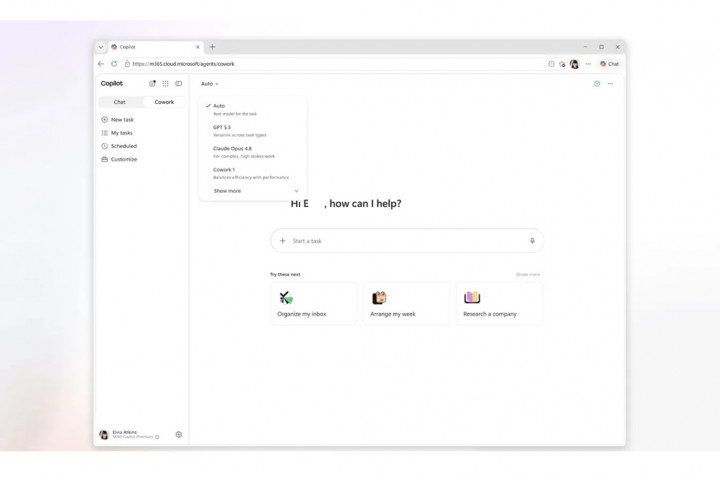Open the Copilot Chat button in browser toolbar

coord(609,64)
